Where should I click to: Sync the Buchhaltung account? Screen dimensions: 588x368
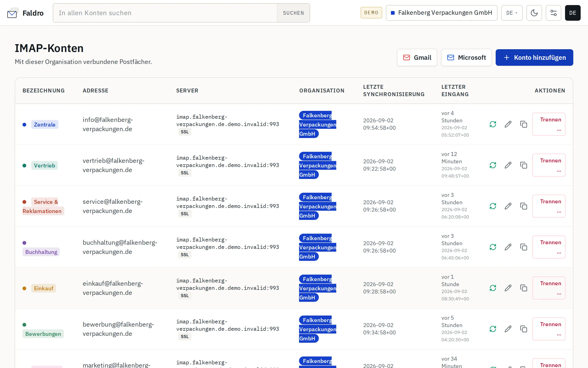tap(493, 247)
